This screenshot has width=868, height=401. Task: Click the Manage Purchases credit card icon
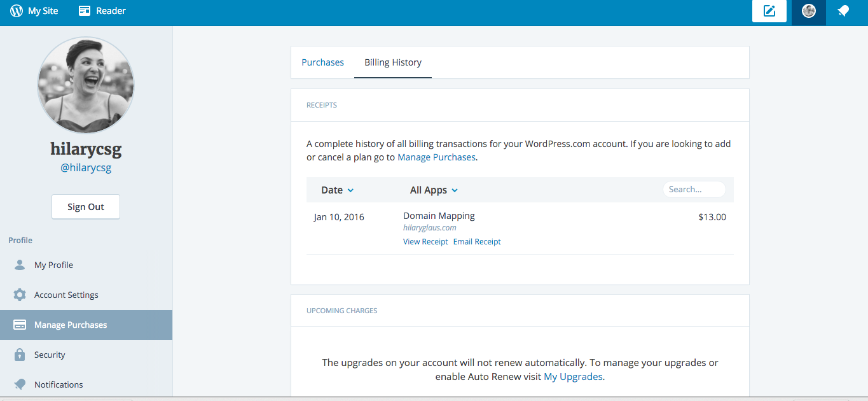point(20,325)
